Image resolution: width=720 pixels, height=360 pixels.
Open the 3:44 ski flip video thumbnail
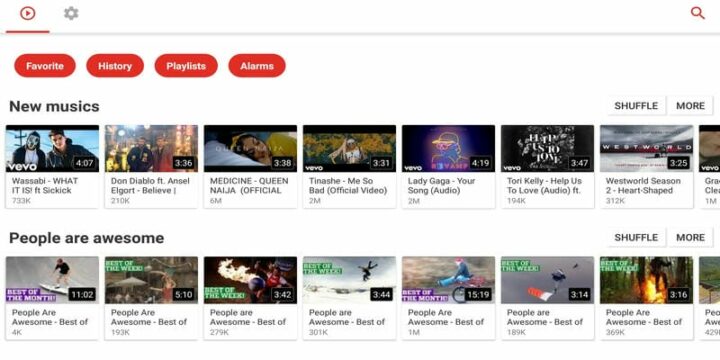click(349, 280)
